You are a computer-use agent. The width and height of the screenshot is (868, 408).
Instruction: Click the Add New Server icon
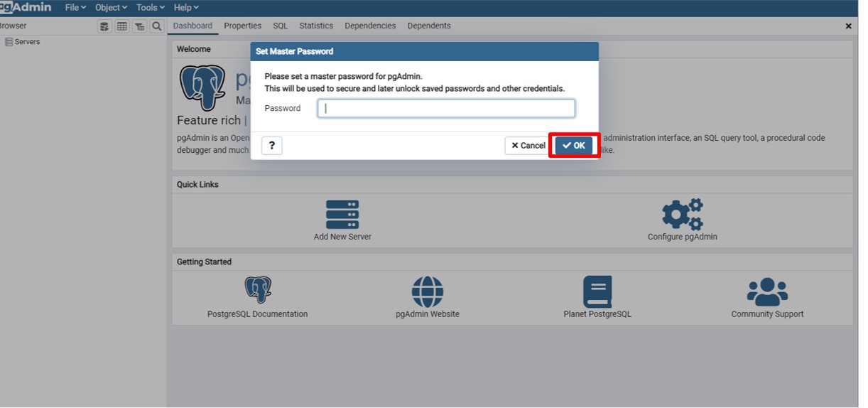pos(342,214)
